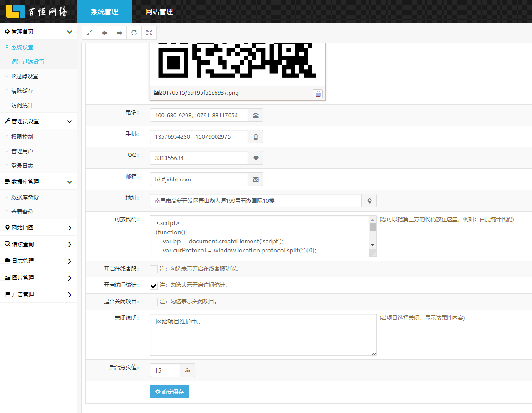Click the picture icon next to 图片管理
Viewport: 532px width, 413px height.
tap(7, 277)
